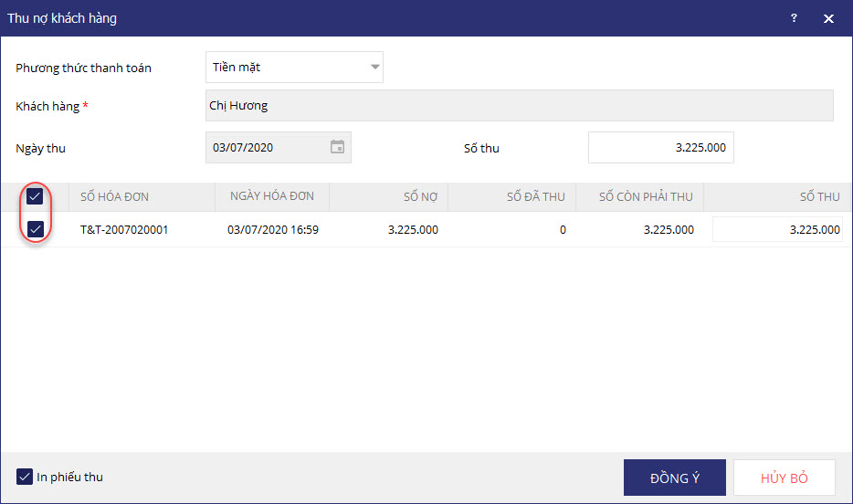Uncheck invoice T&T-2007020001 row checkbox
Screen dimensions: 853x504
click(x=35, y=229)
